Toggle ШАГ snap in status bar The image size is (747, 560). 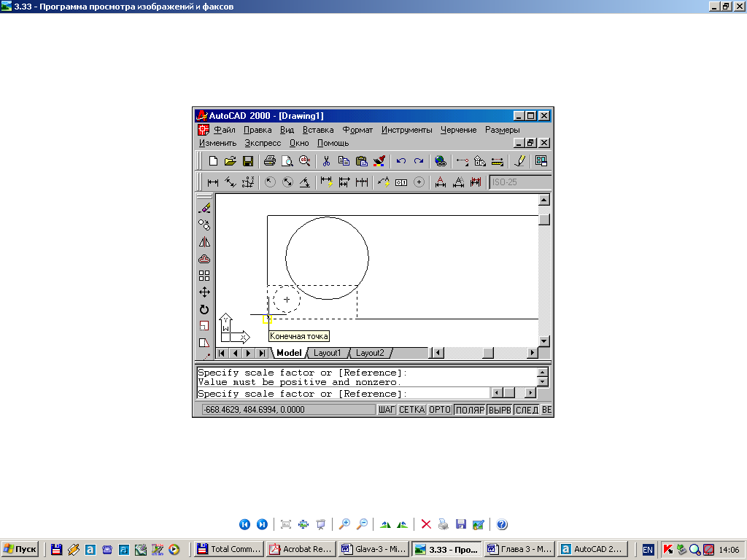click(x=386, y=410)
